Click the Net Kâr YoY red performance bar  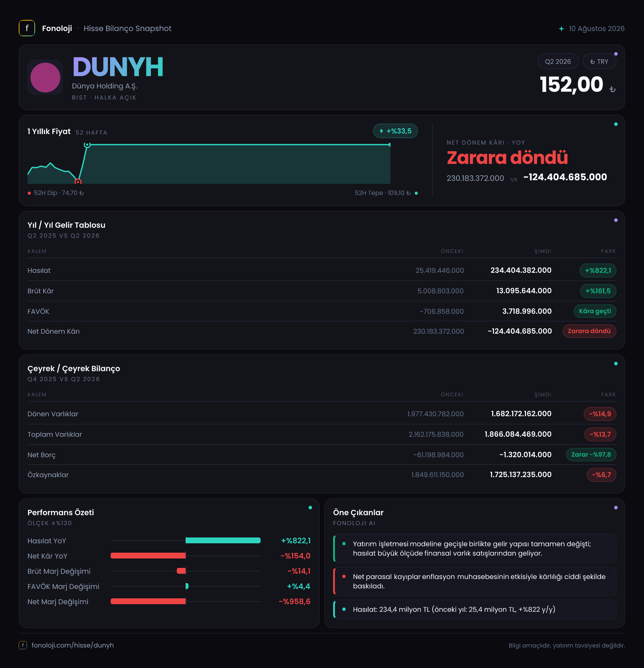148,556
